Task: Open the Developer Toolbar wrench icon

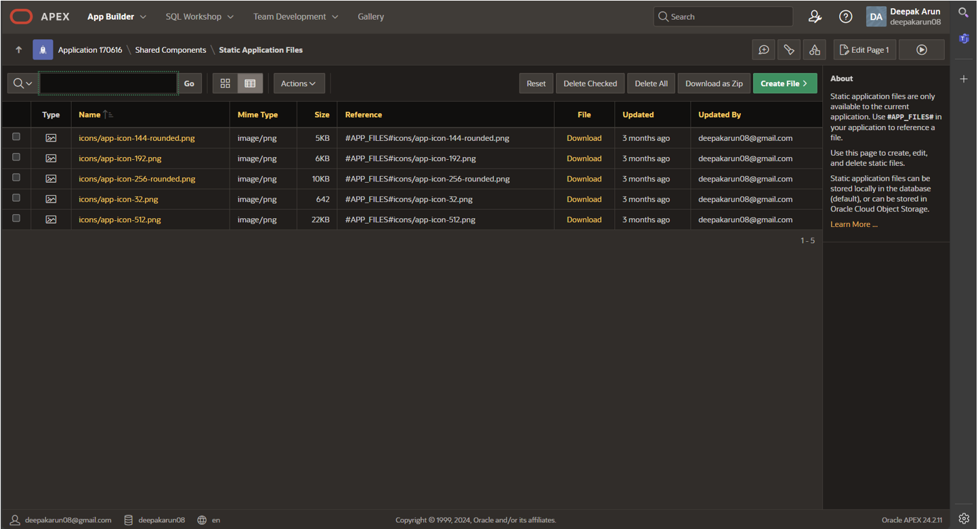Action: click(x=789, y=50)
